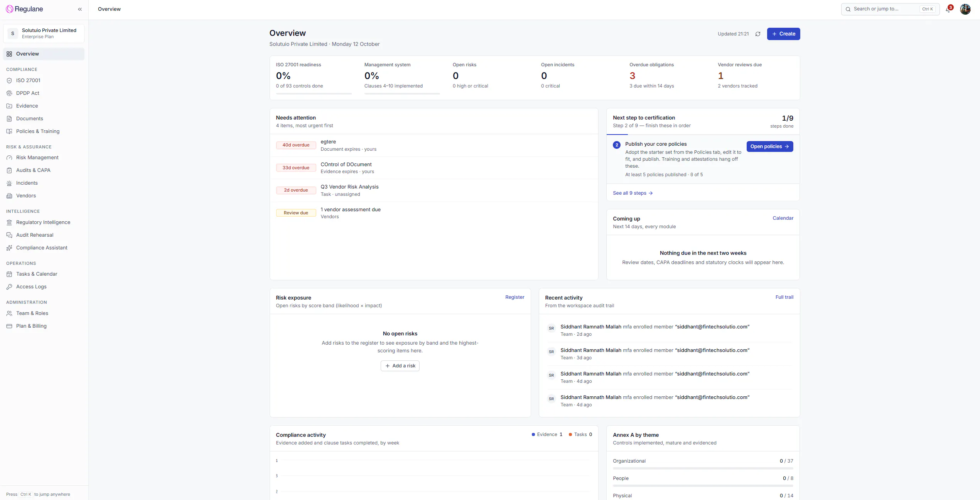Image resolution: width=980 pixels, height=500 pixels.
Task: Click the Regulane logo
Action: [x=24, y=9]
